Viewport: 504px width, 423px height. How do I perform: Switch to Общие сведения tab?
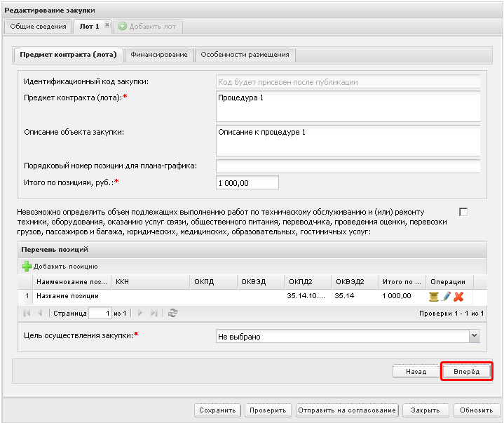click(x=38, y=27)
